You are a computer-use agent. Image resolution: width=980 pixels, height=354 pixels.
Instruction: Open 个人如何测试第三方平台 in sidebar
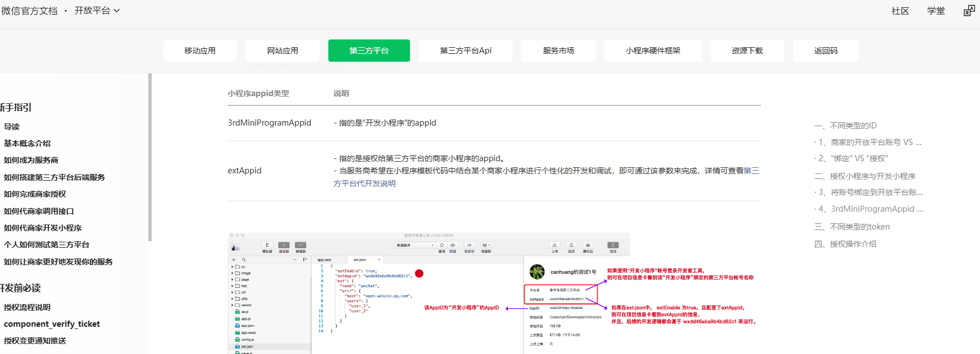coord(47,245)
